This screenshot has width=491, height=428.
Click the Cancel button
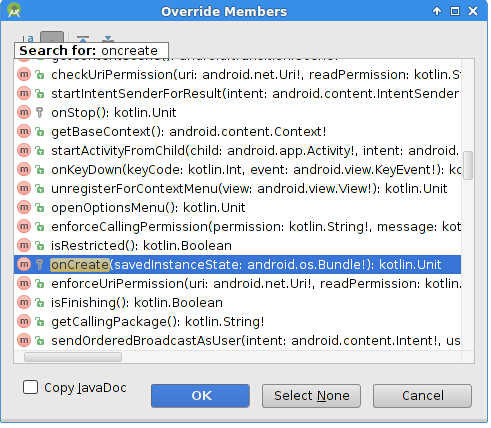pos(422,396)
